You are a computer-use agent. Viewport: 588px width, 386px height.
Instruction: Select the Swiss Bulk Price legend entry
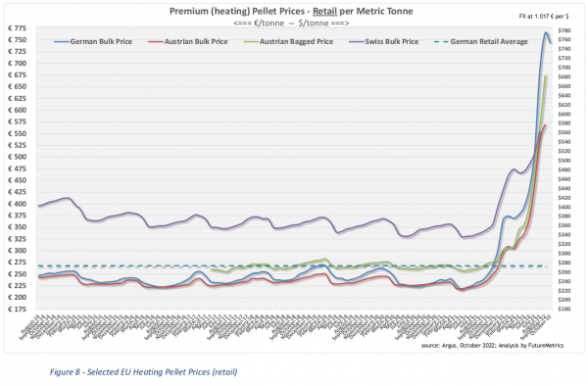click(383, 41)
